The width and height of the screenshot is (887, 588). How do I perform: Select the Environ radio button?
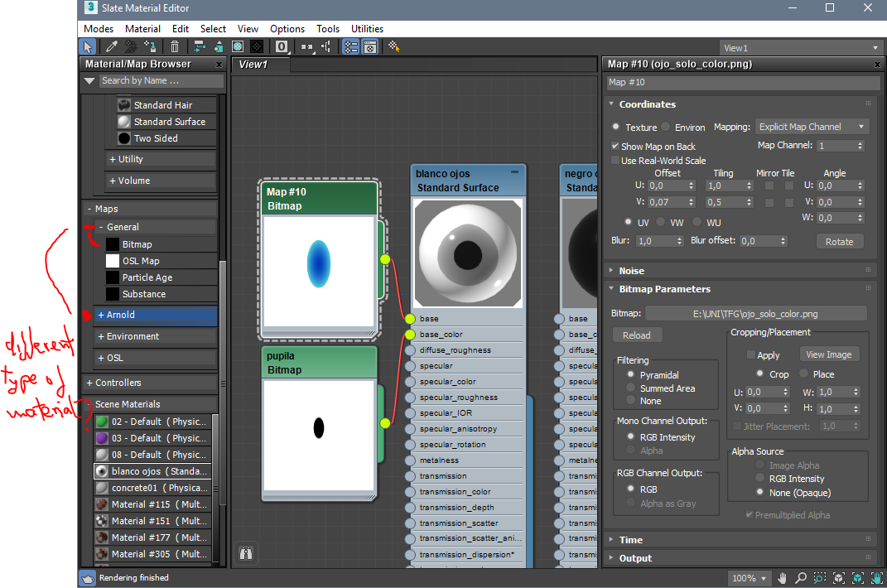pos(666,127)
